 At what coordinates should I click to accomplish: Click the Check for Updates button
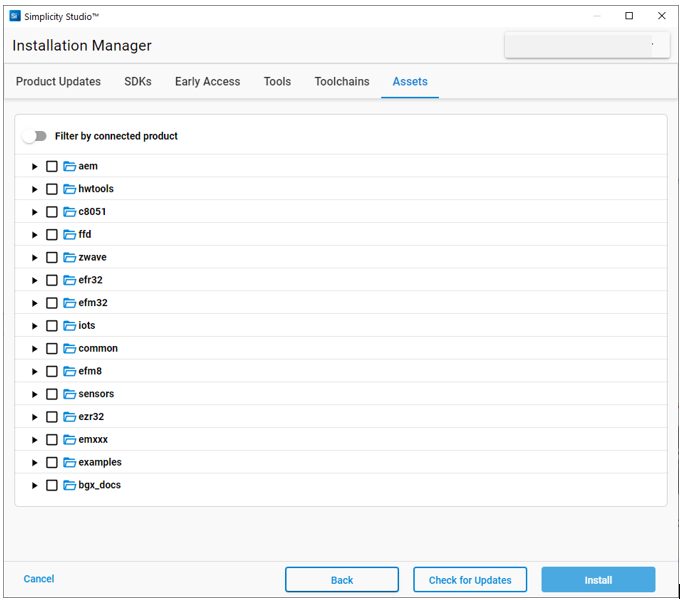(470, 580)
